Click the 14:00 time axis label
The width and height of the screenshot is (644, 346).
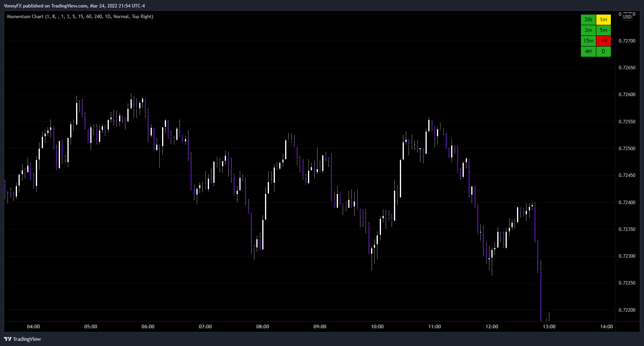click(607, 327)
